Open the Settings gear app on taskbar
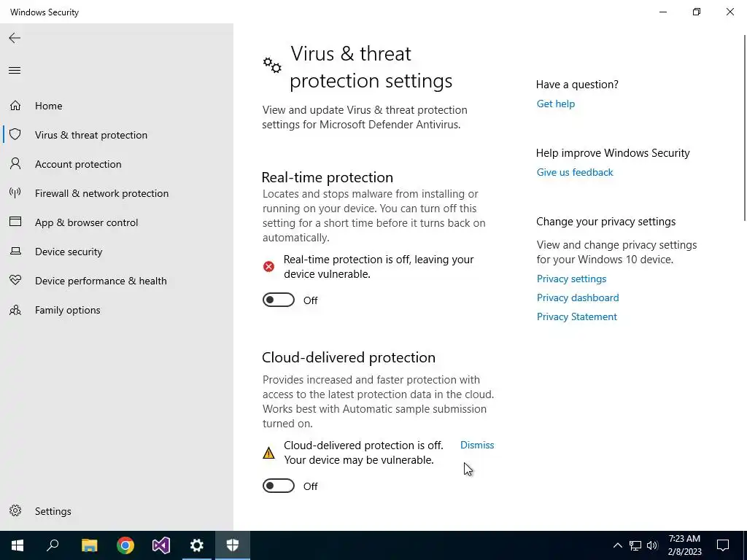 pyautogui.click(x=197, y=545)
